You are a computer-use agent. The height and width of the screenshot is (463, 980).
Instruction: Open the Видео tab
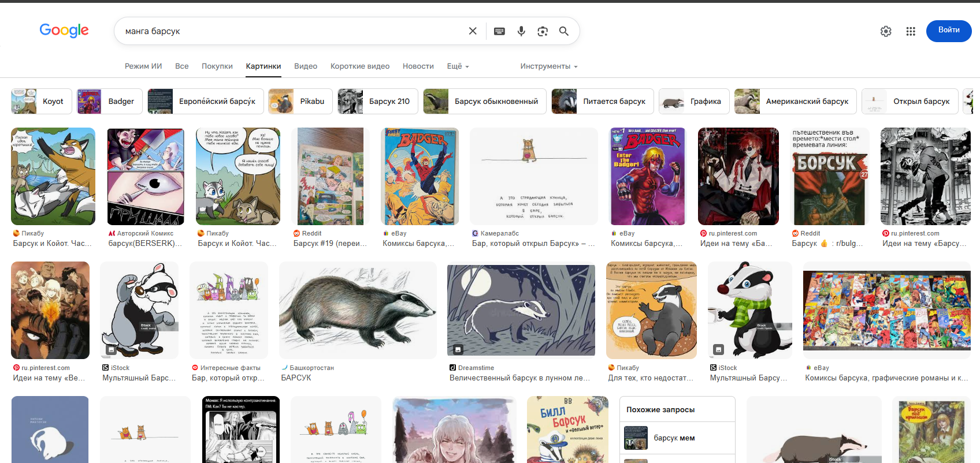pyautogui.click(x=306, y=66)
